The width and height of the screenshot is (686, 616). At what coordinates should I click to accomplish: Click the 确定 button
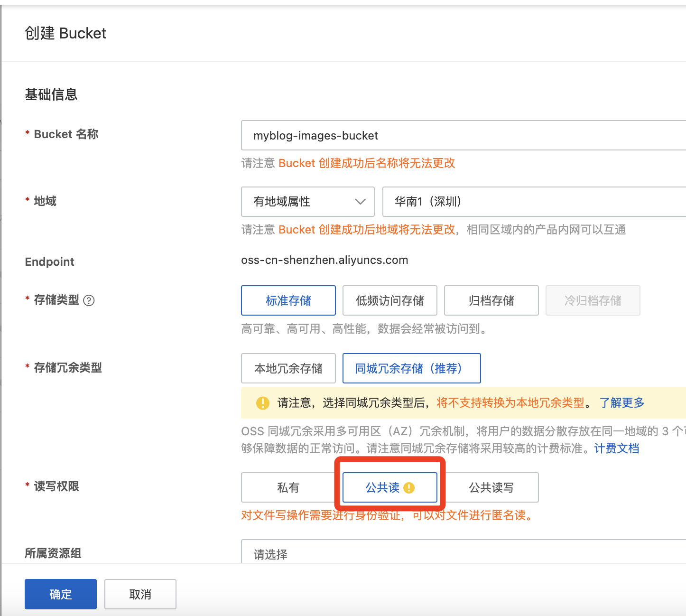pyautogui.click(x=61, y=594)
